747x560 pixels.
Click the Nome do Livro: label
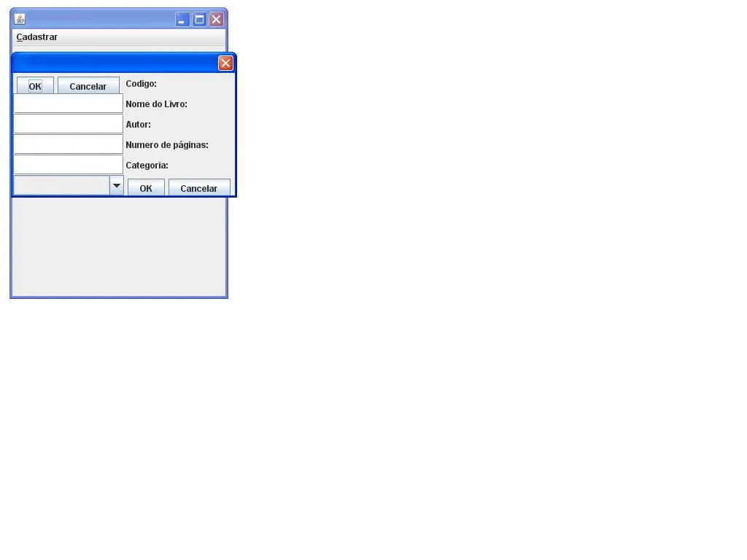tap(156, 104)
